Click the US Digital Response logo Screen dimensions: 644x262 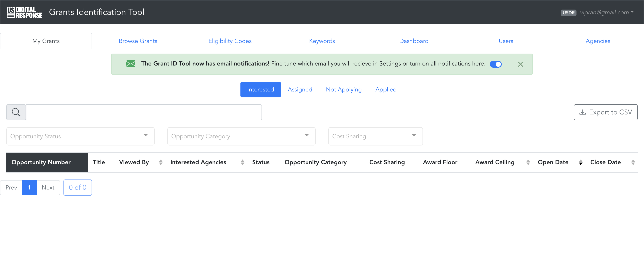click(x=24, y=12)
